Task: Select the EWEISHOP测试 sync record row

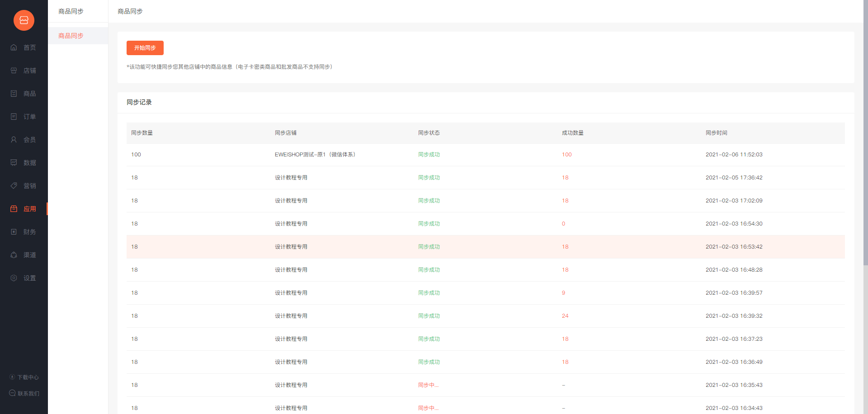Action: (485, 155)
